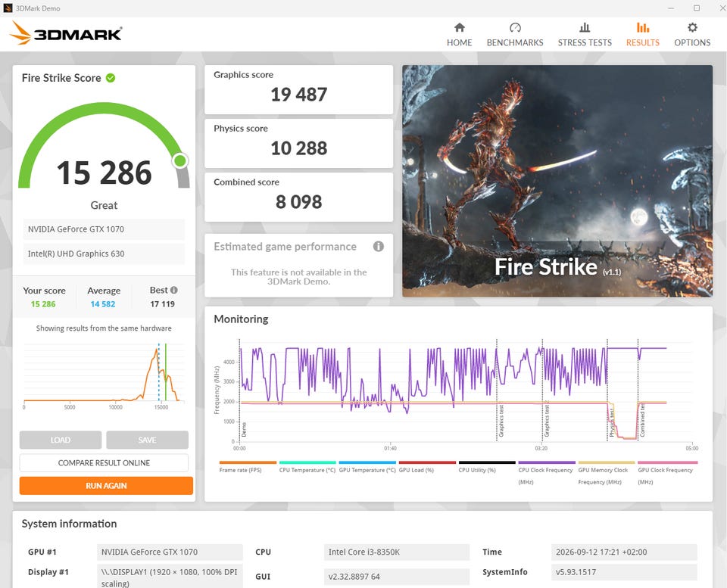Click the Home house icon
The width and height of the screenshot is (727, 588).
click(459, 28)
